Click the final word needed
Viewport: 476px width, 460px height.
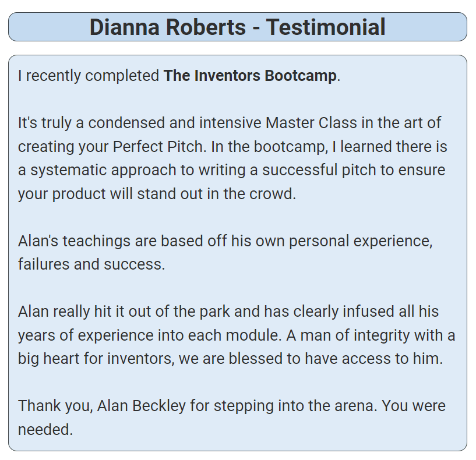point(45,430)
